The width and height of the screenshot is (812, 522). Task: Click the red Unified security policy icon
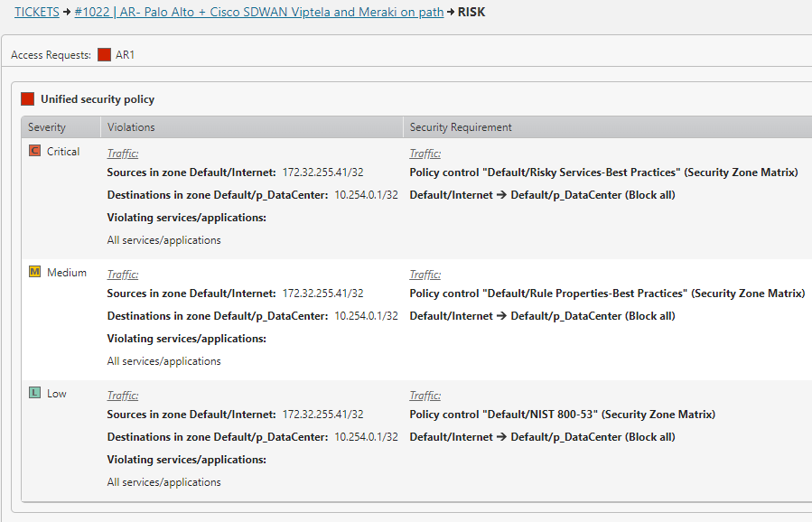(x=28, y=99)
